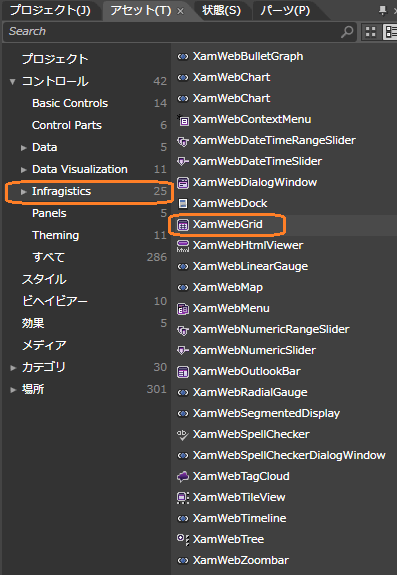Select Panels category
This screenshot has width=397, height=575.
49,213
